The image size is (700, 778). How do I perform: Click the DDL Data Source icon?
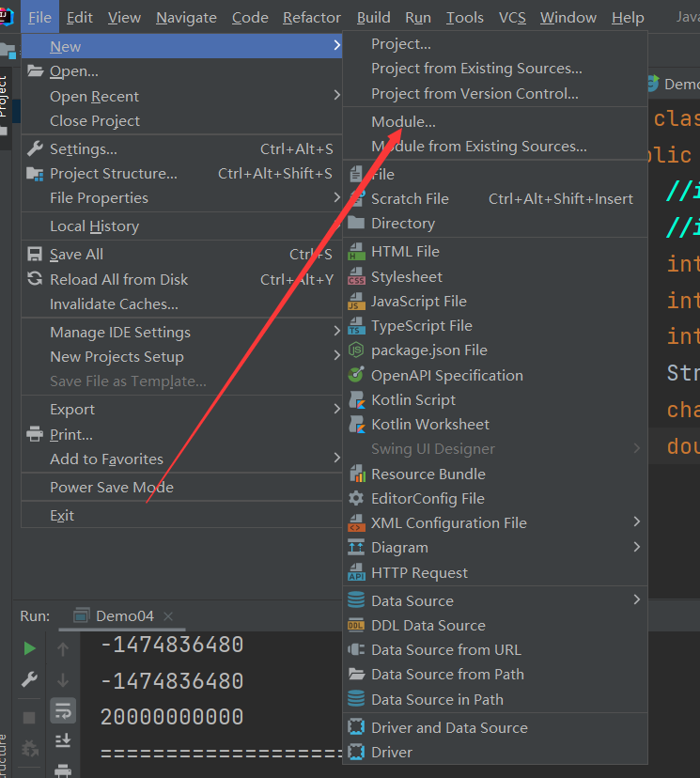[x=356, y=625]
